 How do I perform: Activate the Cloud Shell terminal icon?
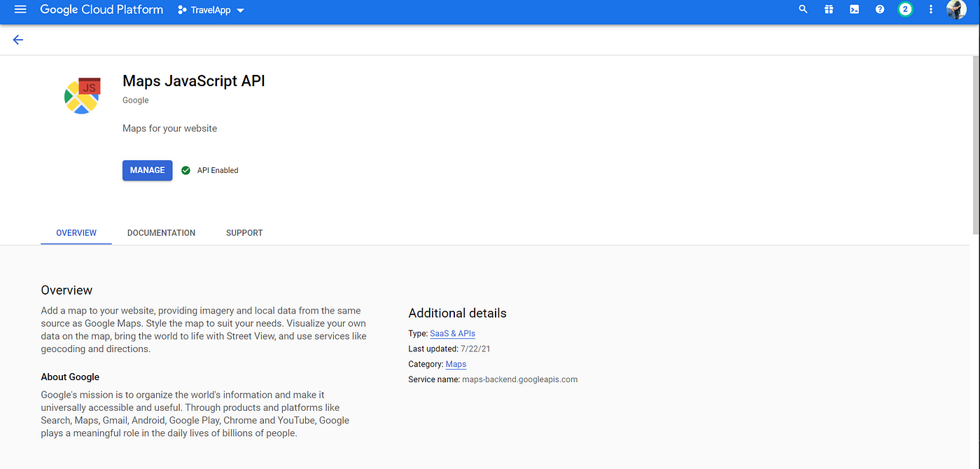point(854,10)
